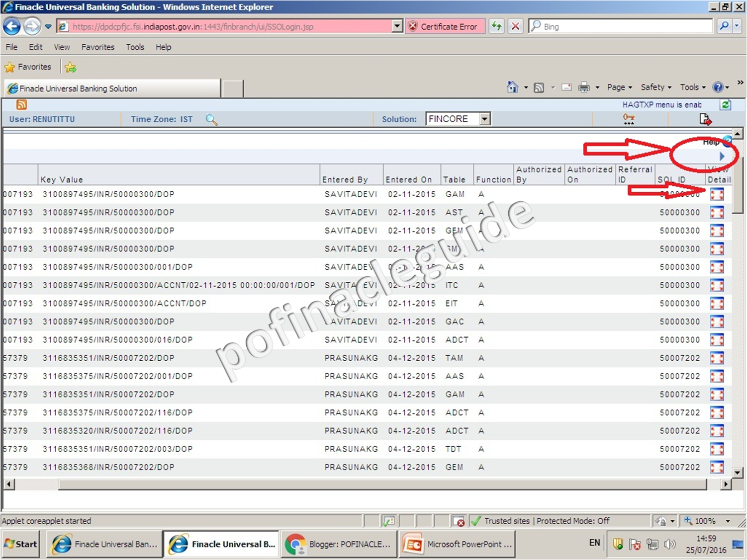Open the Tools menu in the menu bar

135,47
